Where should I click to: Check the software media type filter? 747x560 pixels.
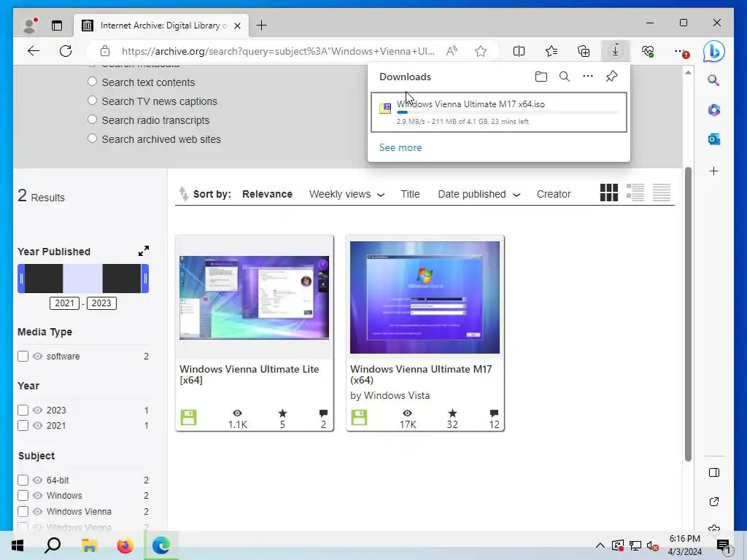23,356
